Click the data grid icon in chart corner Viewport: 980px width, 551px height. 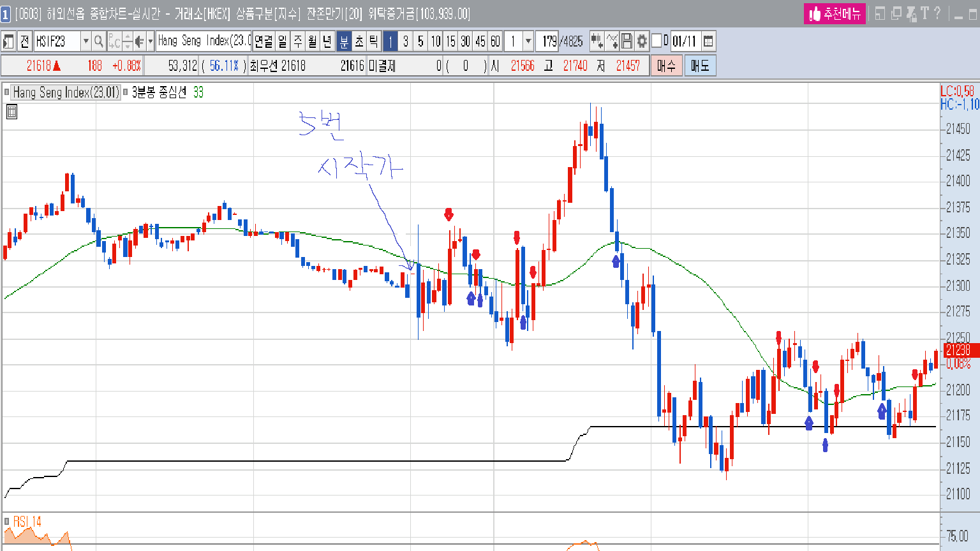click(x=11, y=112)
